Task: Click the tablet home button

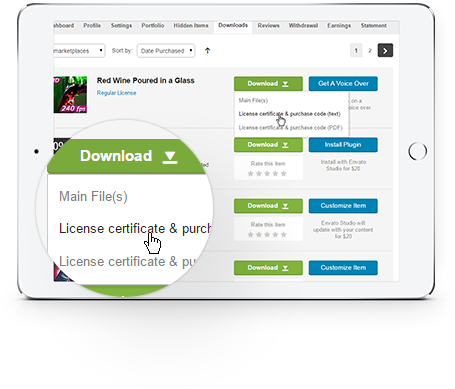Action: [x=417, y=151]
